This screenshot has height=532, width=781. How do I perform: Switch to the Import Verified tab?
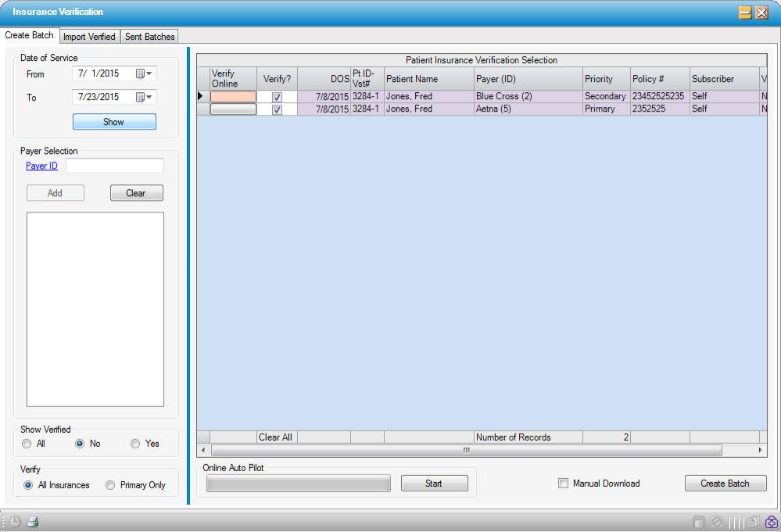88,36
